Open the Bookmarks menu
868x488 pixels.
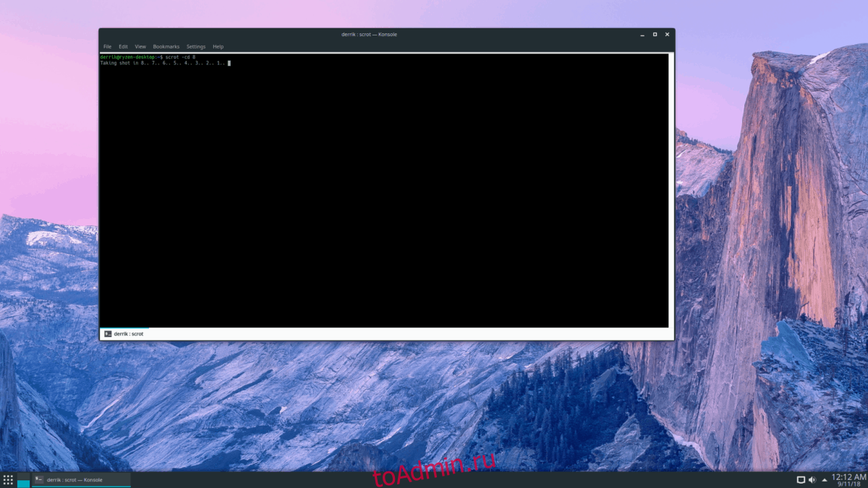(166, 46)
